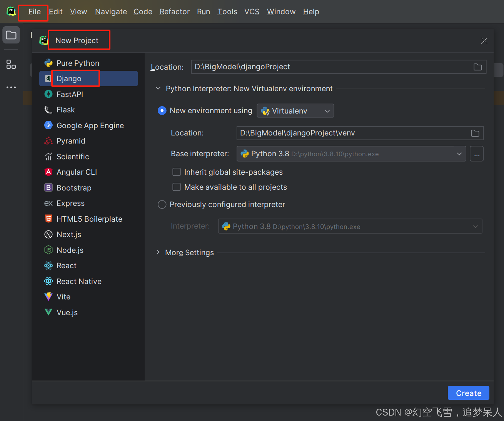Click the More Tool Windows ellipsis icon
This screenshot has width=504, height=421.
pyautogui.click(x=11, y=87)
